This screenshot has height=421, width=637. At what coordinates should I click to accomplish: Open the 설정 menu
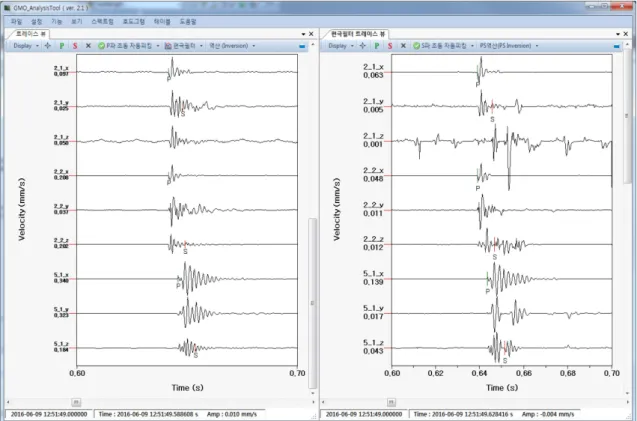37,22
